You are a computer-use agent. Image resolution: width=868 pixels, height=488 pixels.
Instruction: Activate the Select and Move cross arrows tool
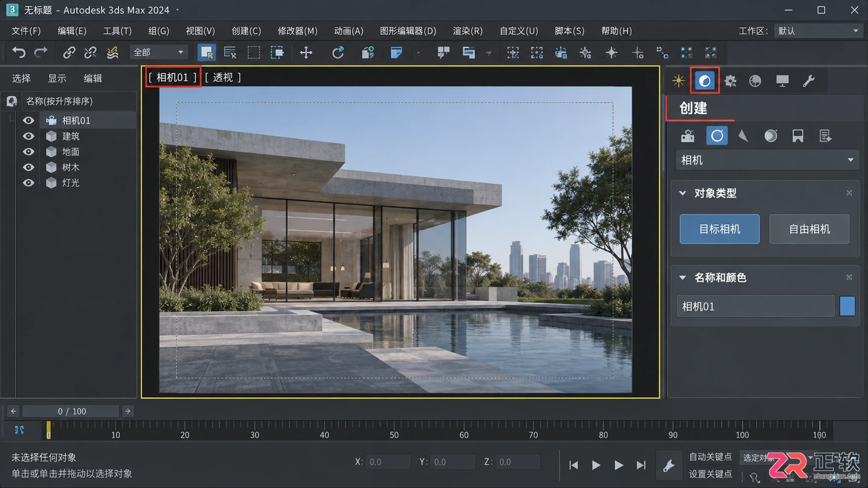[306, 52]
